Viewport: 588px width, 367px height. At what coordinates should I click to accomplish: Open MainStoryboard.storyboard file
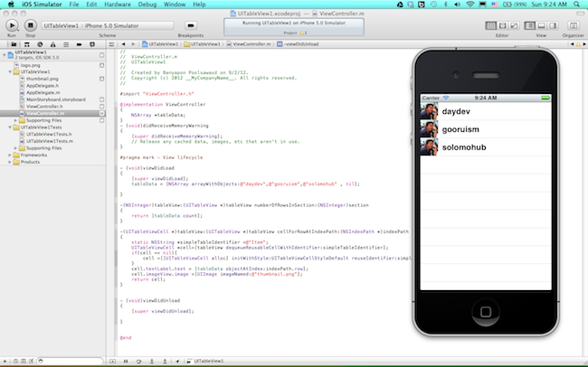[55, 99]
